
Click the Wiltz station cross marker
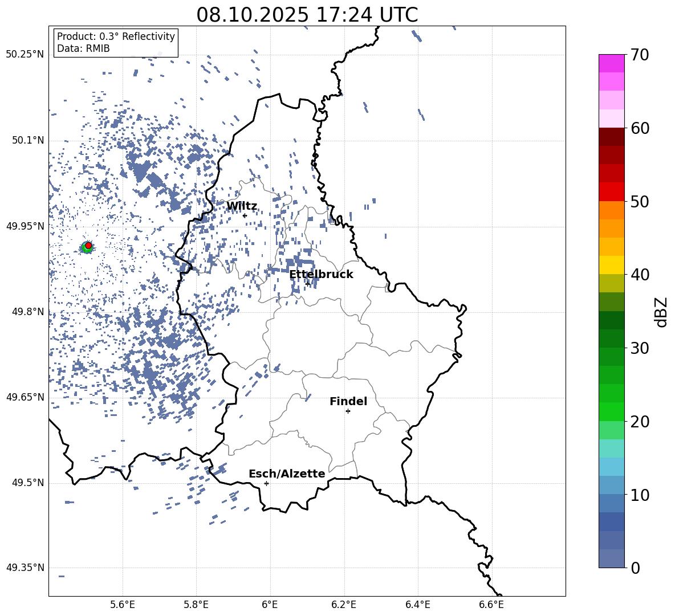[x=245, y=215]
